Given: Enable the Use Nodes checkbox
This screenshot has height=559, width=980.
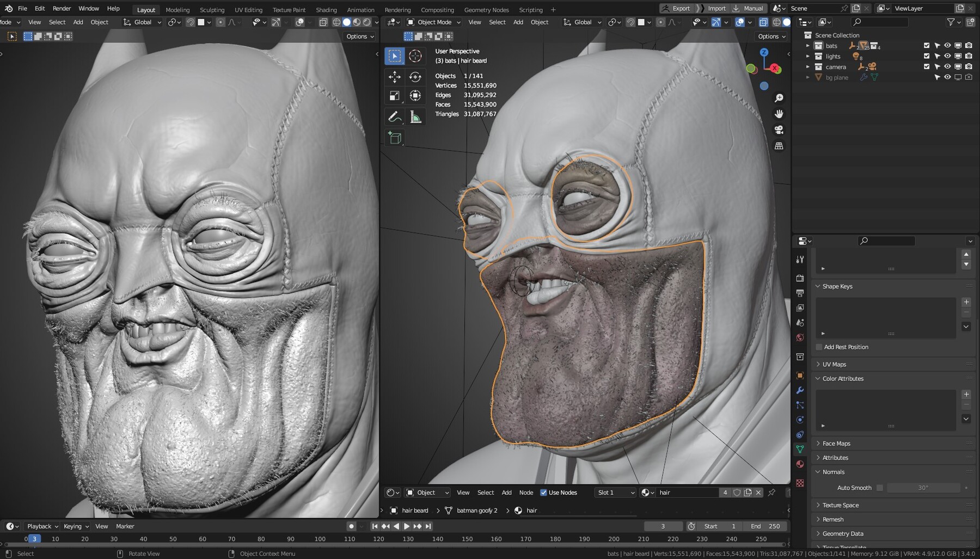Looking at the screenshot, I should click(543, 492).
